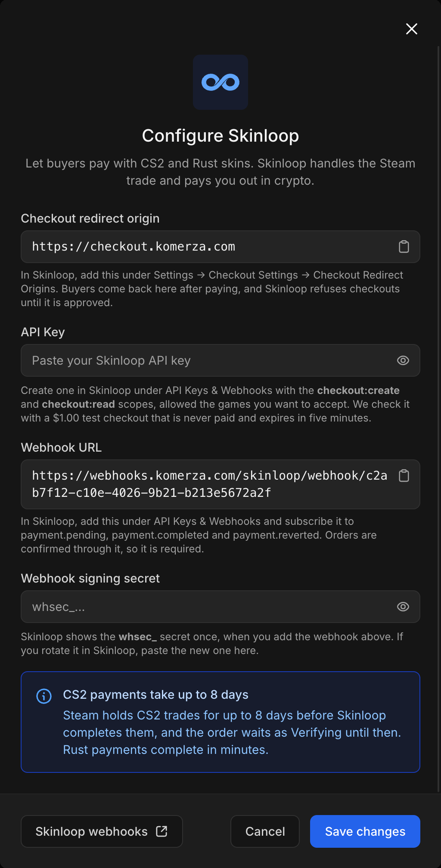Click the "Let buyers pay with CS2" description

pos(220,172)
